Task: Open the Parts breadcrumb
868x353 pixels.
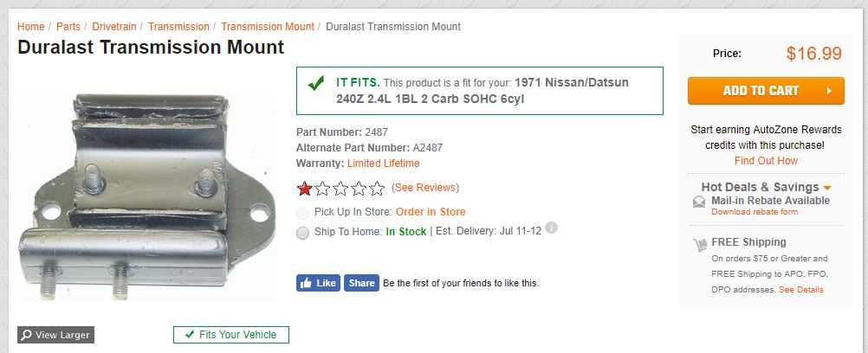Action: pyautogui.click(x=68, y=27)
